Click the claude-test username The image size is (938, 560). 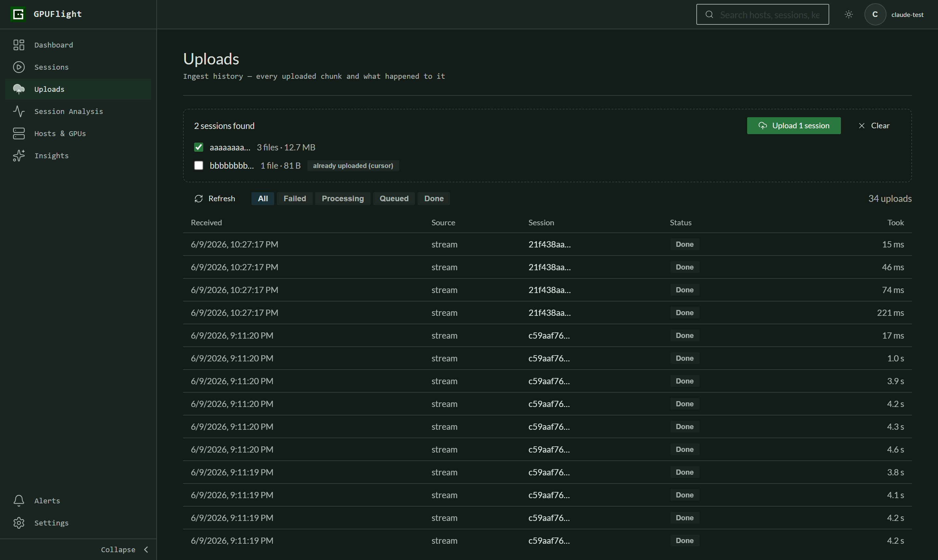click(x=907, y=15)
